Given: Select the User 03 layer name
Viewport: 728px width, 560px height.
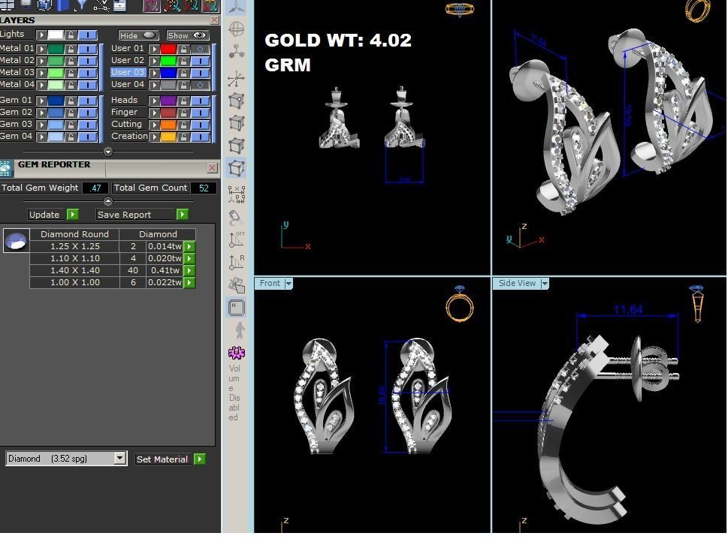Looking at the screenshot, I should click(128, 72).
